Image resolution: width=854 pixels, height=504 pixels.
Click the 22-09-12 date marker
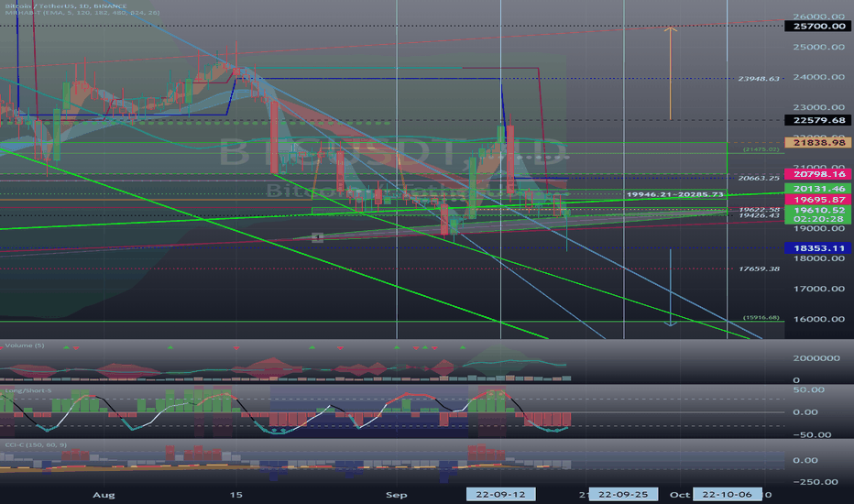click(x=500, y=495)
